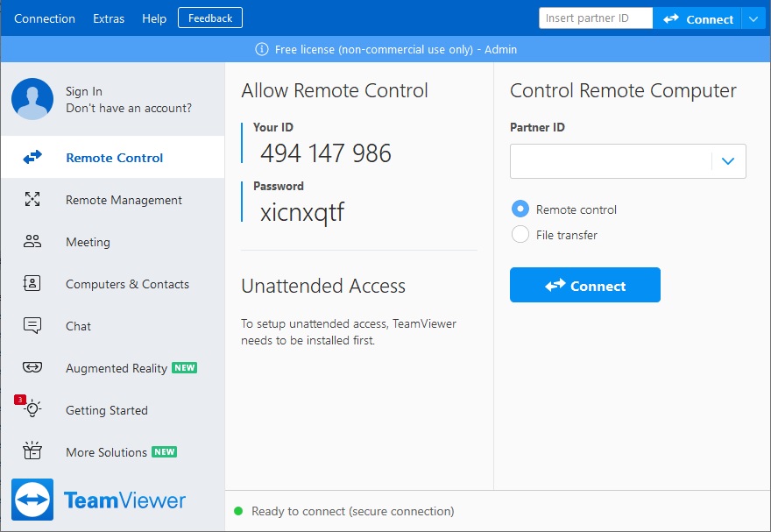
Task: Click the user avatar profile icon
Action: pos(32,99)
